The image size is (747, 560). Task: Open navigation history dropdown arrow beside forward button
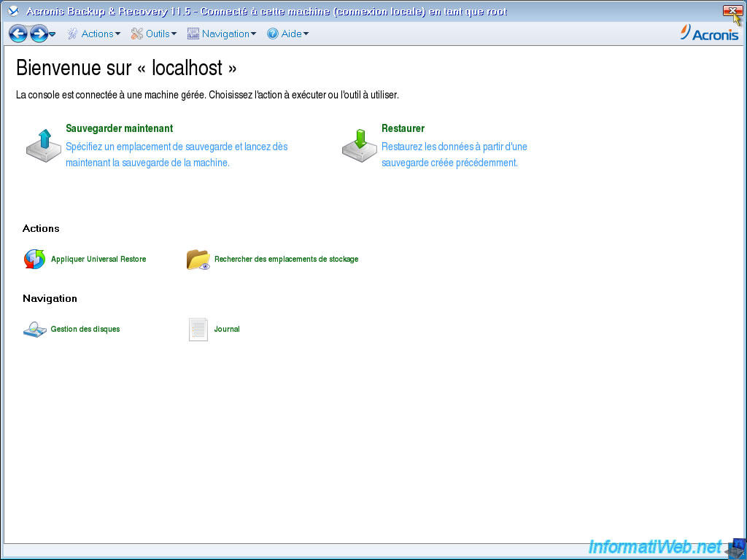click(53, 34)
